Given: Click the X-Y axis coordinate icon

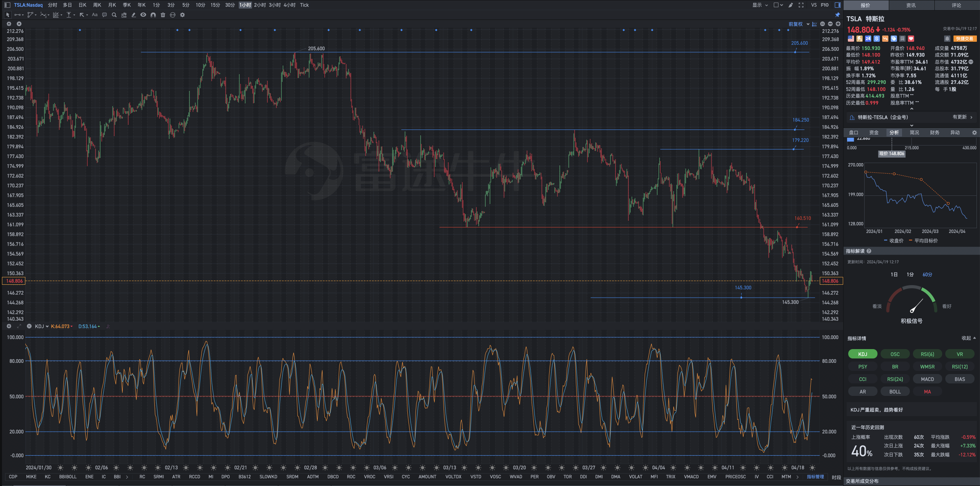Looking at the screenshot, I should tap(815, 24).
